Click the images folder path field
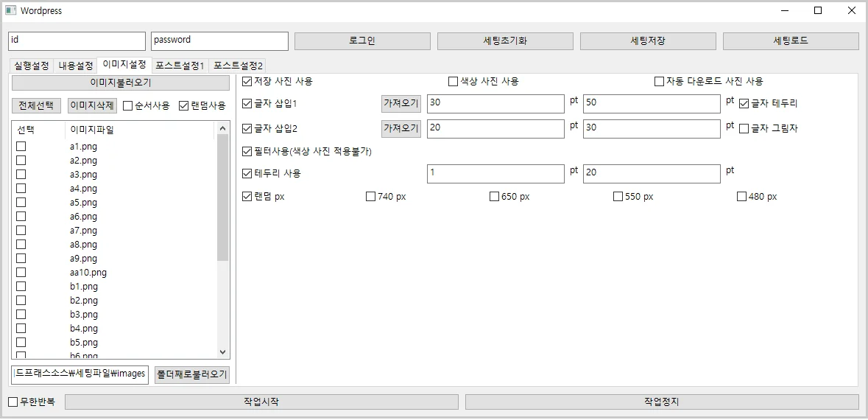 [x=80, y=374]
